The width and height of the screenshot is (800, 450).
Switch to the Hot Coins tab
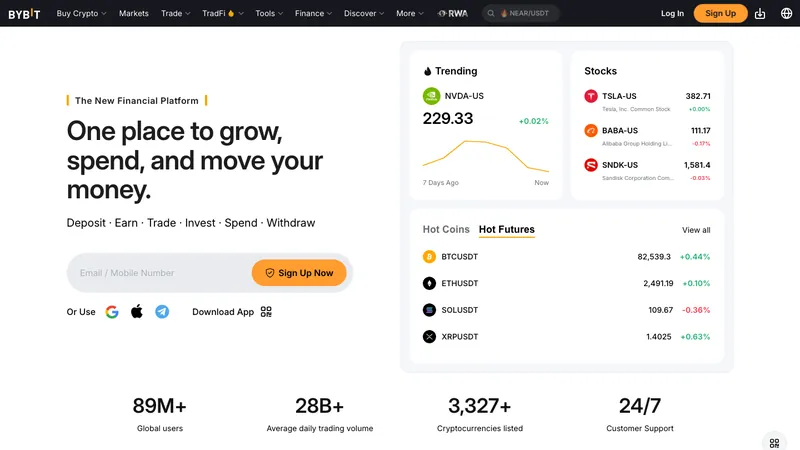(x=446, y=230)
